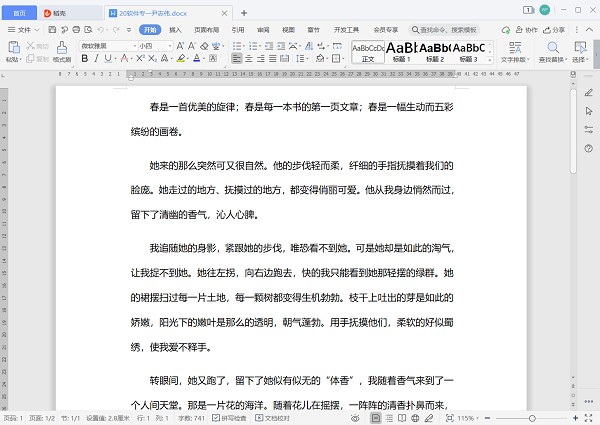Image resolution: width=600 pixels, height=425 pixels.
Task: Click the 分享 (Share) button
Action: coord(555,30)
